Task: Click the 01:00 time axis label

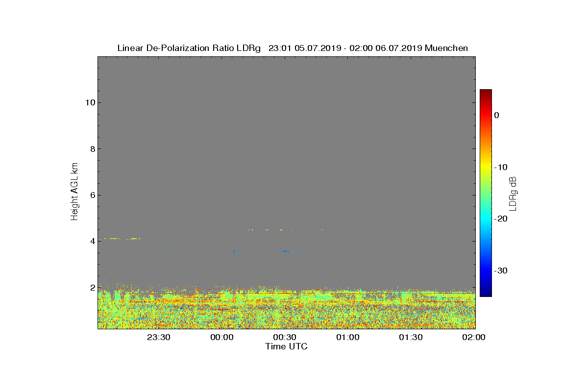Action: pos(348,338)
